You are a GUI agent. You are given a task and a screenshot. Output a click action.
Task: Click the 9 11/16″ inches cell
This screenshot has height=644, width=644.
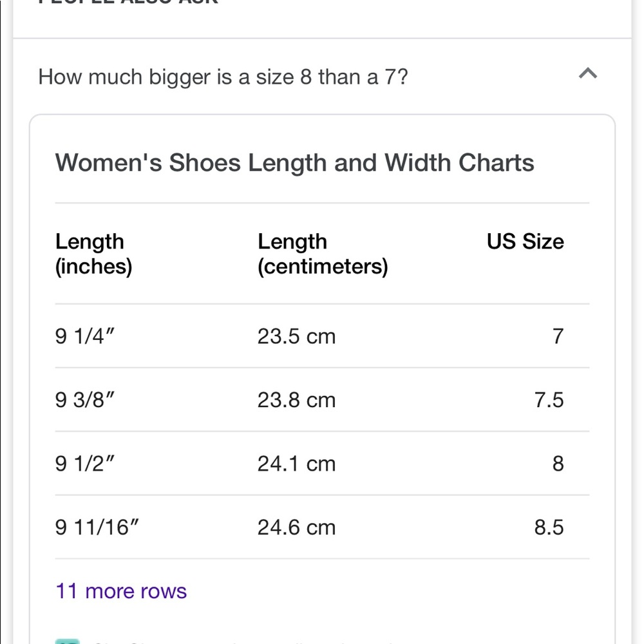click(97, 527)
